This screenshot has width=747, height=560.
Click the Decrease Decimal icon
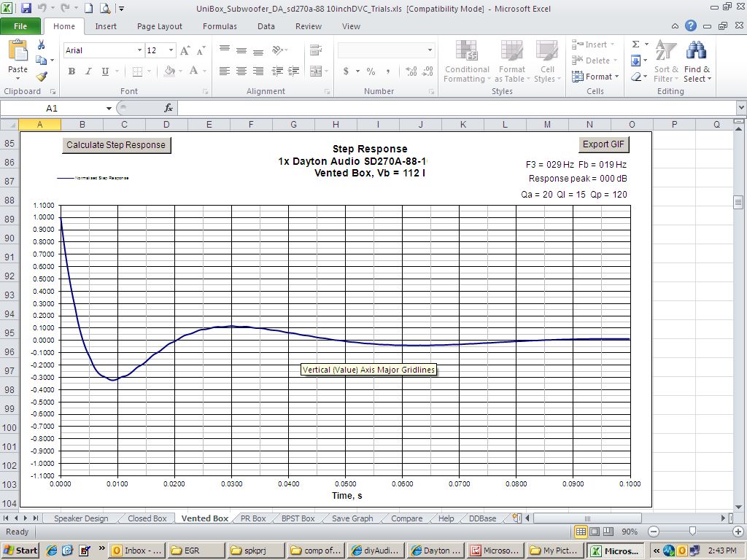click(x=427, y=71)
